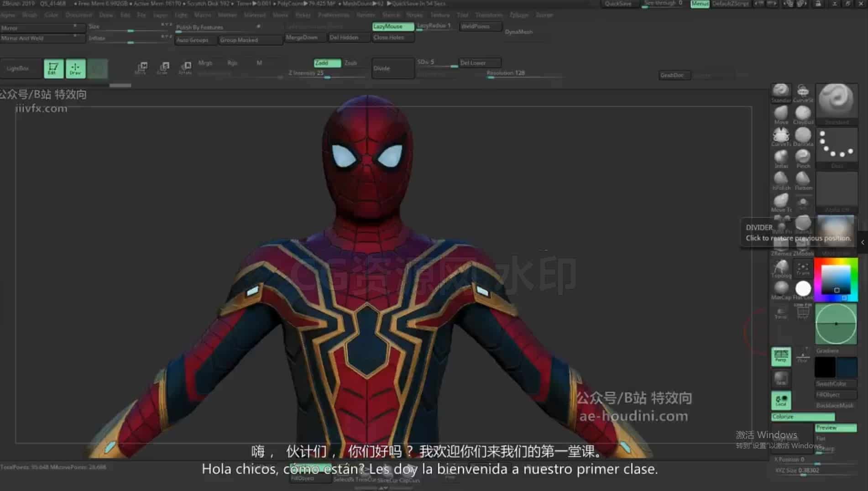Toggle LazyMouse off
Viewport: 868px width, 491px height.
pos(393,26)
